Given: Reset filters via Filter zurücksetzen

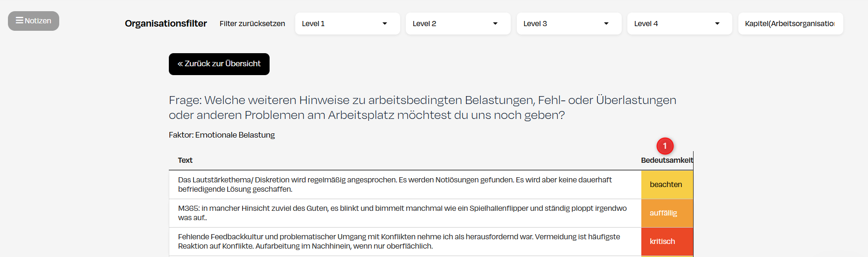Looking at the screenshot, I should click(252, 24).
